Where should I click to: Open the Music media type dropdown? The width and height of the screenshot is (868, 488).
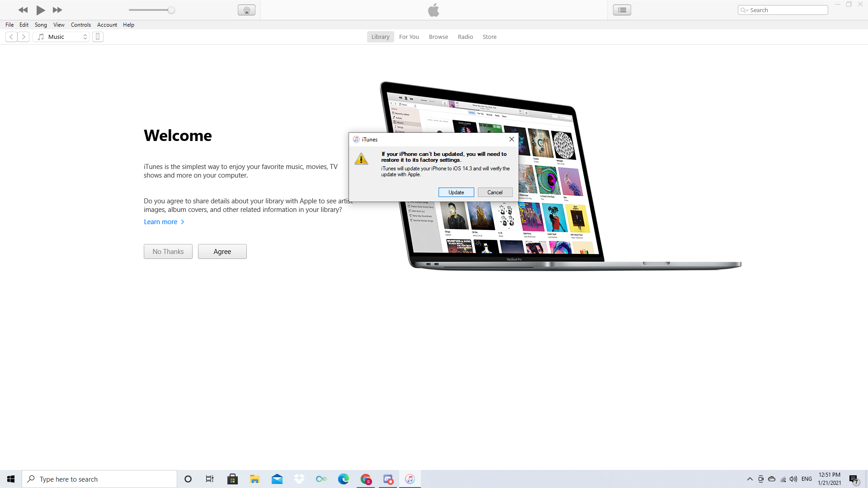pyautogui.click(x=61, y=37)
